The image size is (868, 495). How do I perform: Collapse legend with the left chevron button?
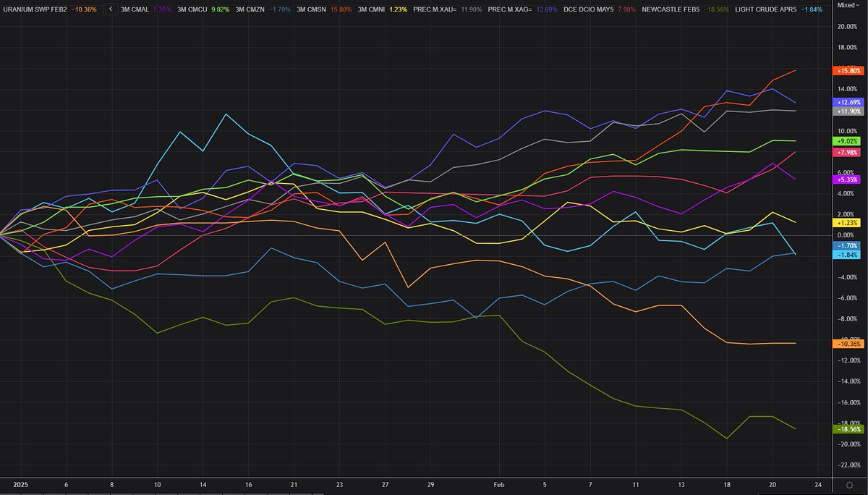pos(110,9)
